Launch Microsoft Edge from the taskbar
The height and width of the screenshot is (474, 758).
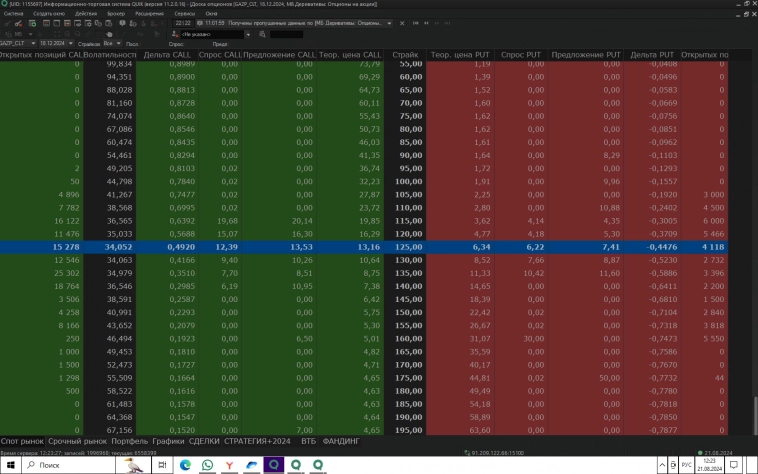[x=185, y=465]
